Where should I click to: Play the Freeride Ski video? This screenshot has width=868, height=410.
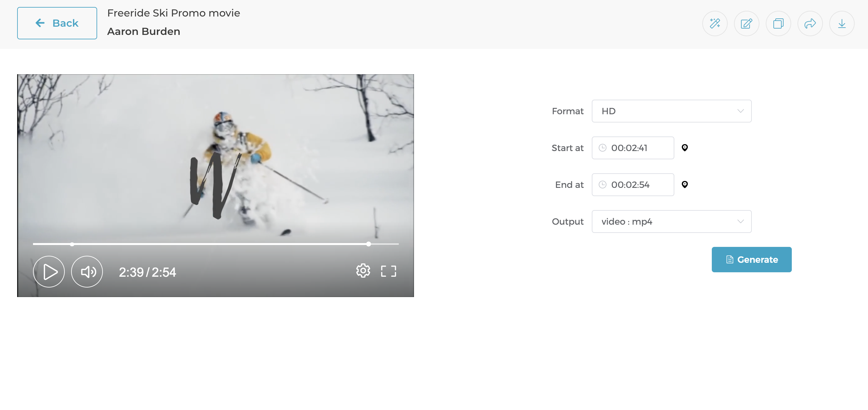[49, 272]
